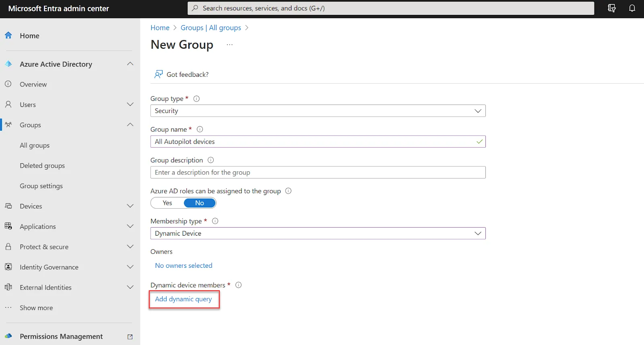
Task: Go to Home breadcrumb link
Action: (160, 28)
